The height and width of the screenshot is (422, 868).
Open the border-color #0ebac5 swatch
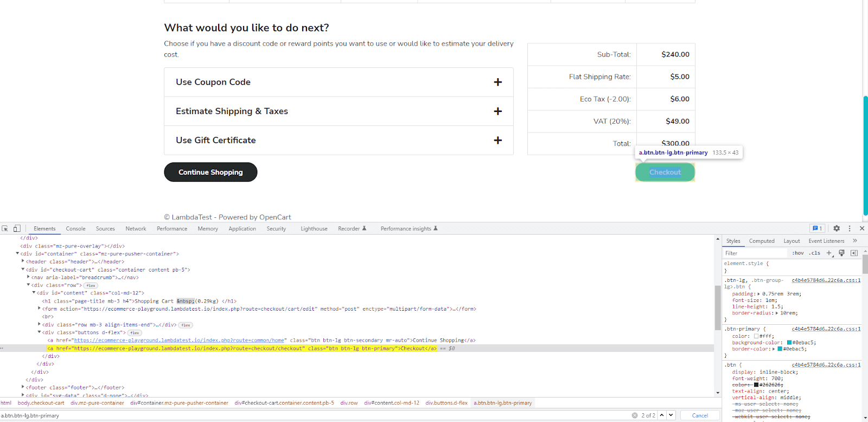[780, 349]
